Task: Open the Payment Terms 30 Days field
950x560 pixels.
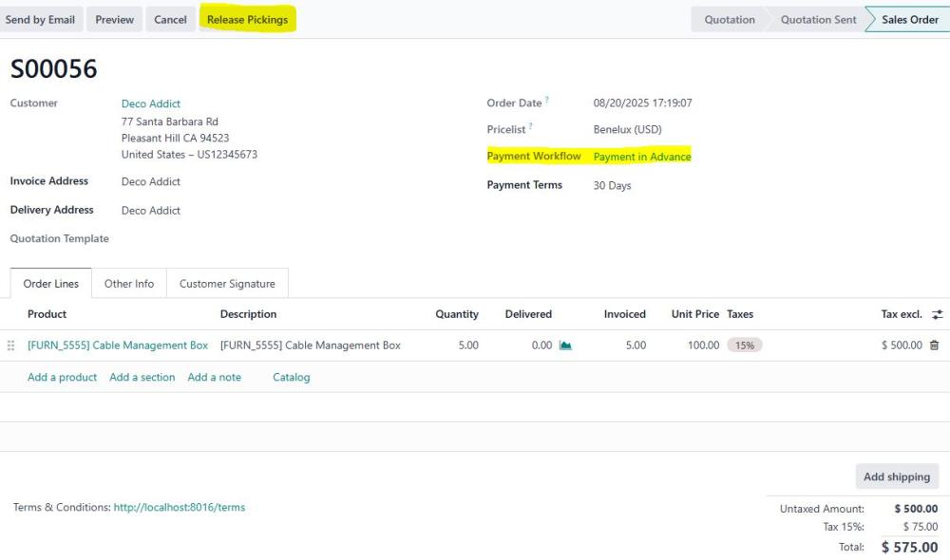Action: coord(612,185)
